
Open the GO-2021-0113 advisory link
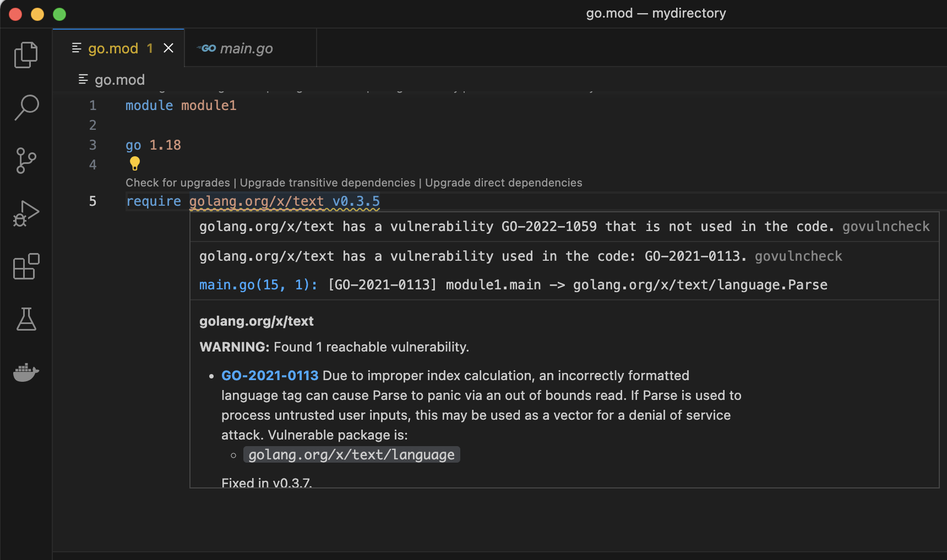(269, 375)
